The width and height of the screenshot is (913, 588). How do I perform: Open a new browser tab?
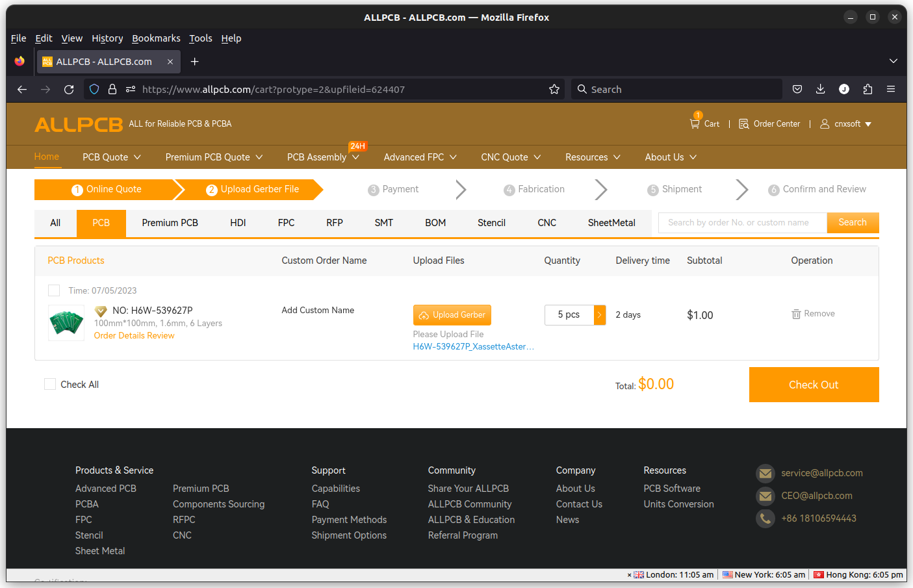click(194, 62)
